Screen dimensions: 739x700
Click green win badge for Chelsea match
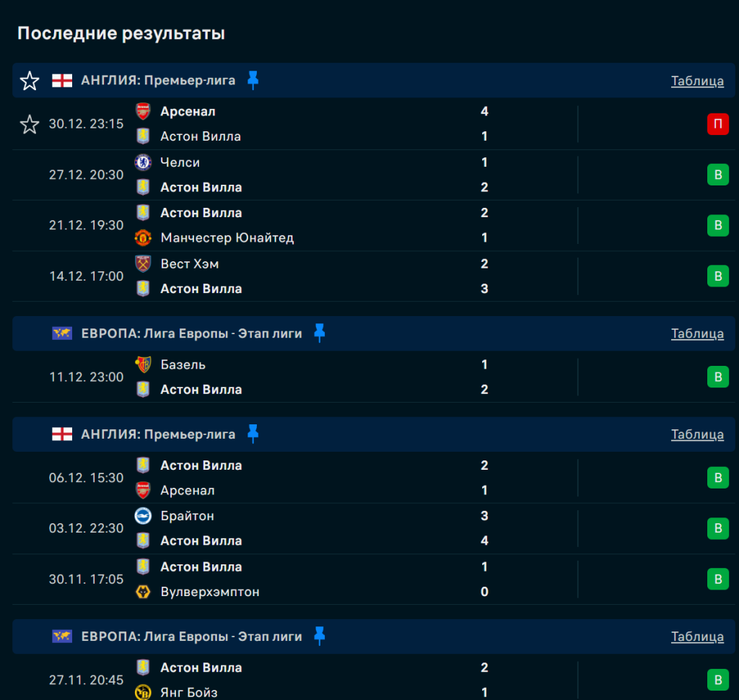click(x=717, y=175)
